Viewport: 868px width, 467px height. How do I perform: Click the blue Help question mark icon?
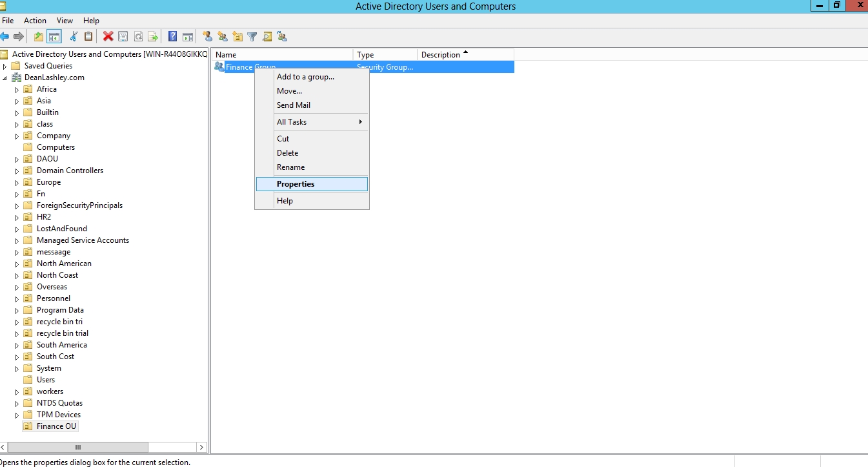point(172,37)
